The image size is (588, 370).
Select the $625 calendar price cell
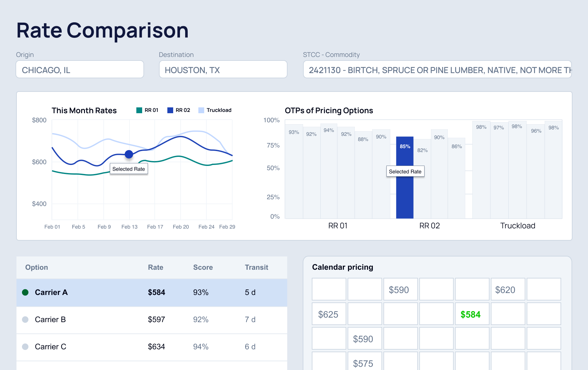tap(329, 314)
